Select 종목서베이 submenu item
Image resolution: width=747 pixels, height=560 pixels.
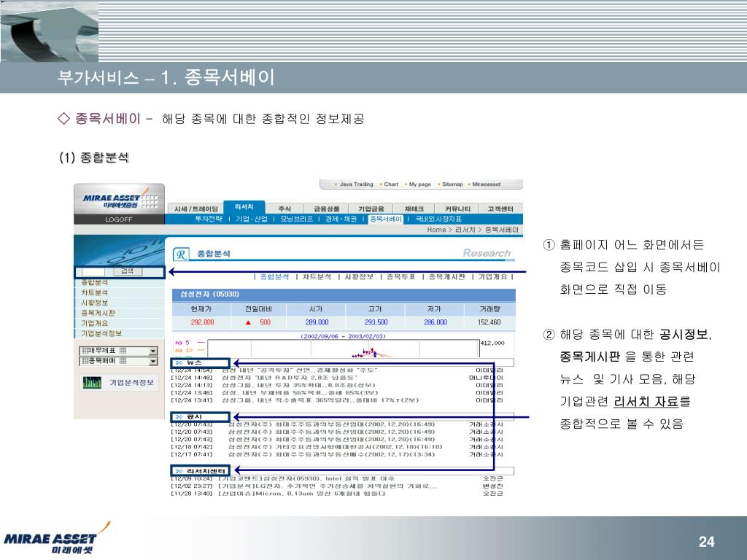pyautogui.click(x=386, y=219)
